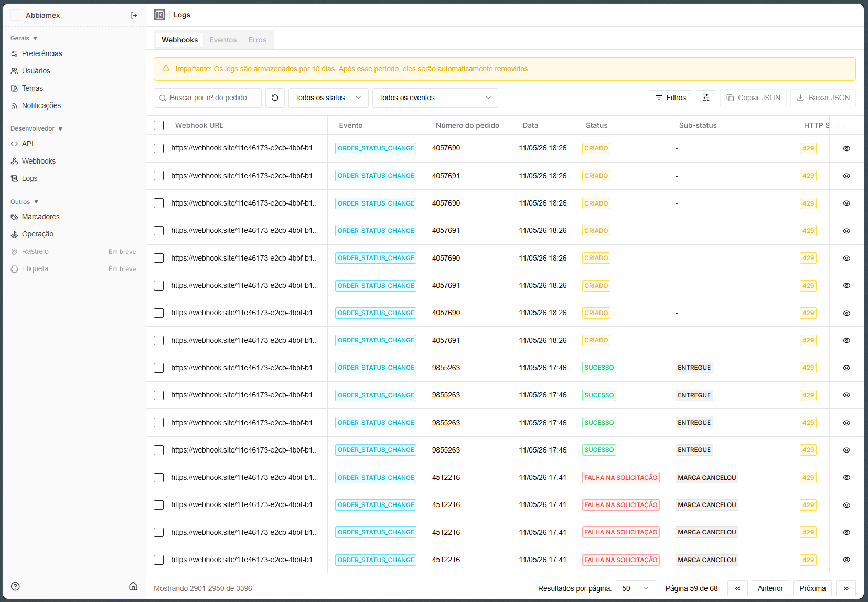The height and width of the screenshot is (602, 868).
Task: View details of first 4057691 log row
Action: [846, 176]
